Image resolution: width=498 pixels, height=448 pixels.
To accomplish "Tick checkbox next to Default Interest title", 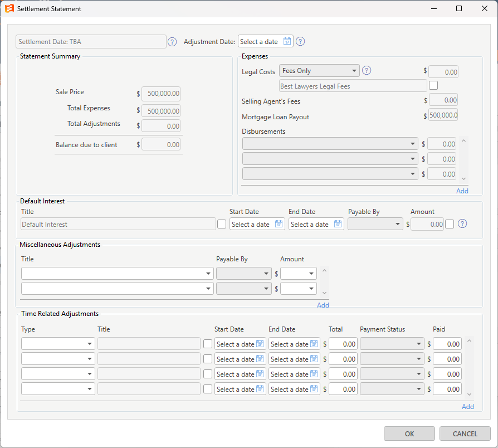I will pyautogui.click(x=222, y=224).
